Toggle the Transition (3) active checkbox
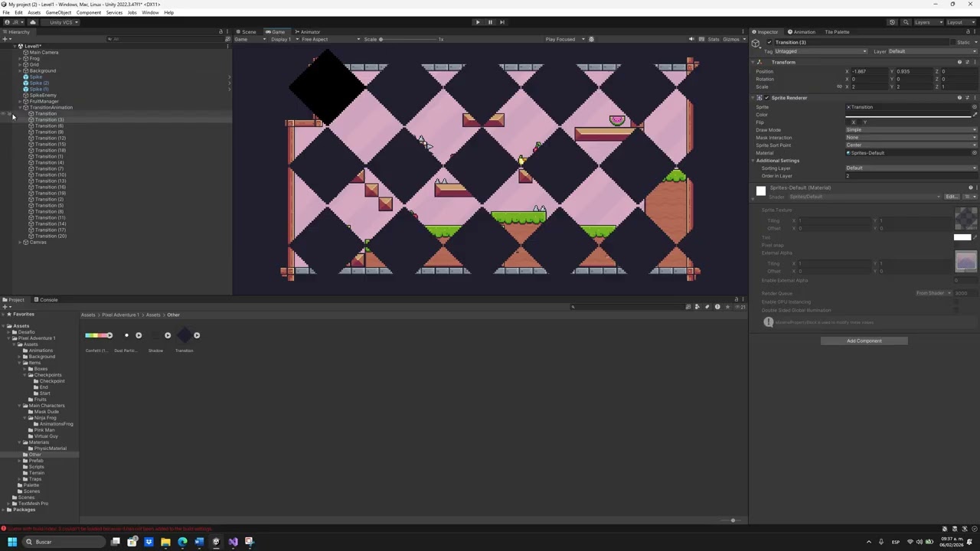980x551 pixels. coord(769,42)
